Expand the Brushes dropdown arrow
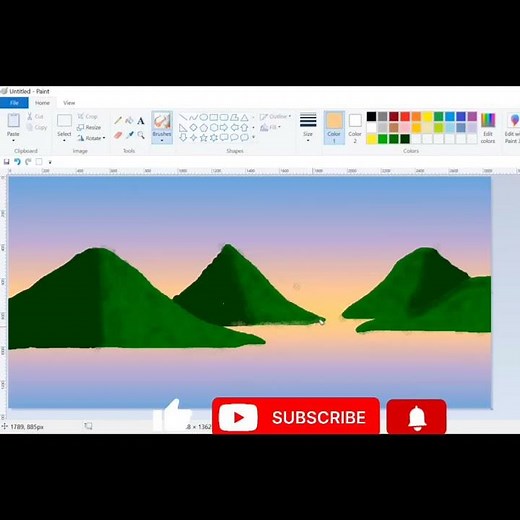The height and width of the screenshot is (520, 520). pyautogui.click(x=162, y=140)
